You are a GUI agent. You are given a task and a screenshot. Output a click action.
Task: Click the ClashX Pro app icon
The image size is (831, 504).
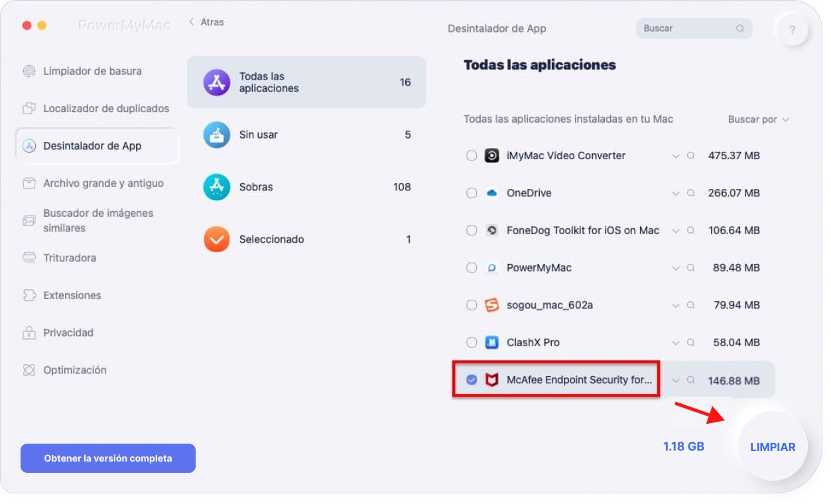491,343
